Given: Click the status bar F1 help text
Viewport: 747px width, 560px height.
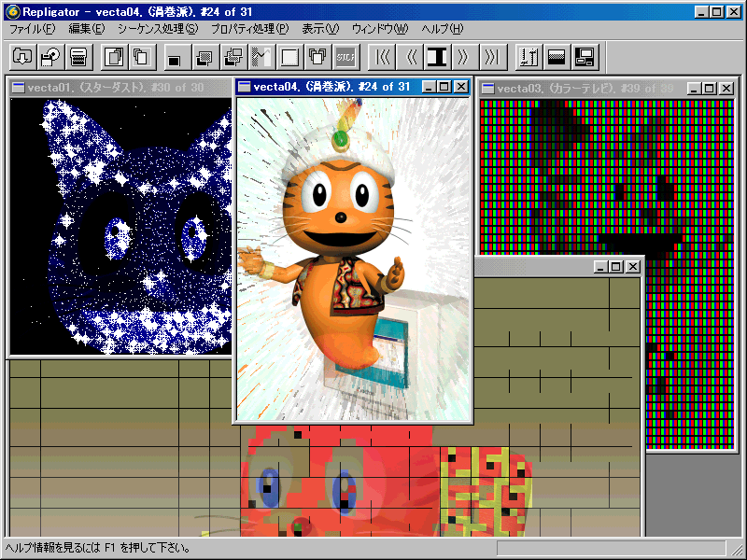Looking at the screenshot, I should coord(98,548).
